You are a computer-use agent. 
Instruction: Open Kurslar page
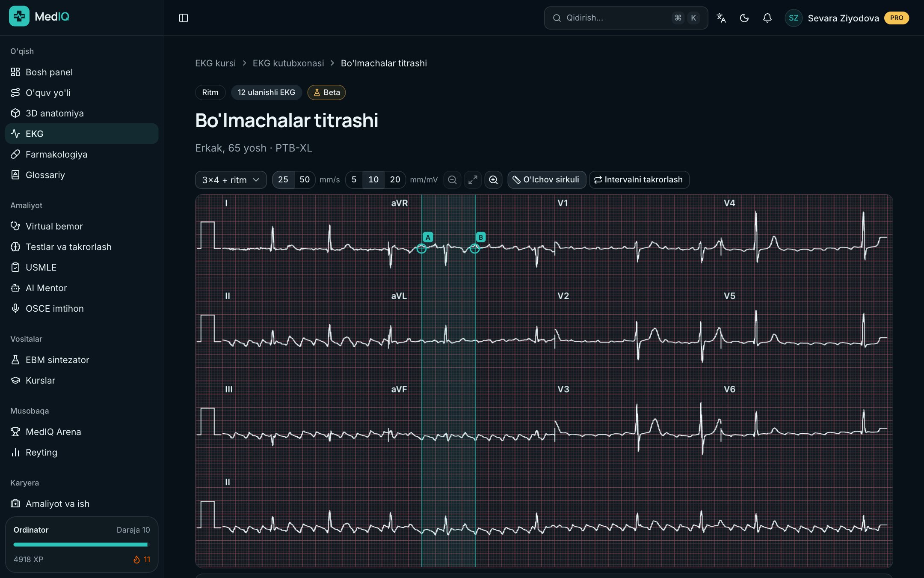click(x=82, y=380)
